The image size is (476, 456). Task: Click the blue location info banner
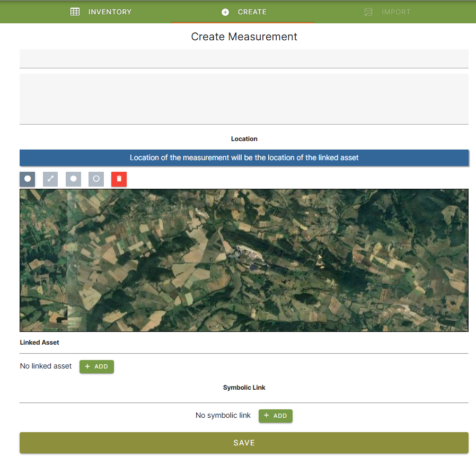(x=244, y=157)
